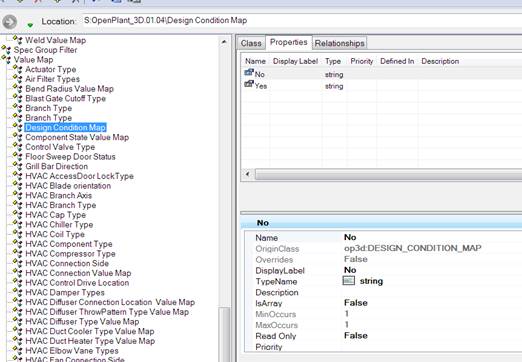Click the Actuator Type node icon
The height and width of the screenshot is (362, 522).
(x=18, y=69)
